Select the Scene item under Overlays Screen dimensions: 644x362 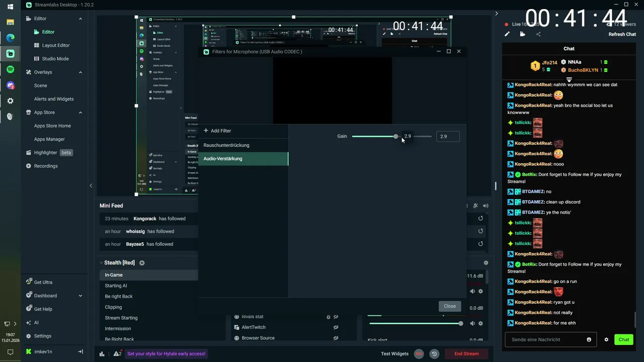(x=41, y=85)
